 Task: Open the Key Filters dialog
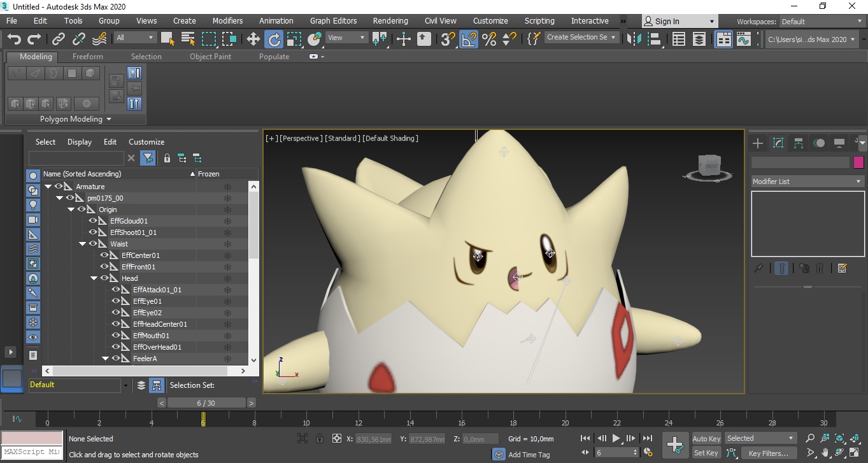tap(769, 453)
